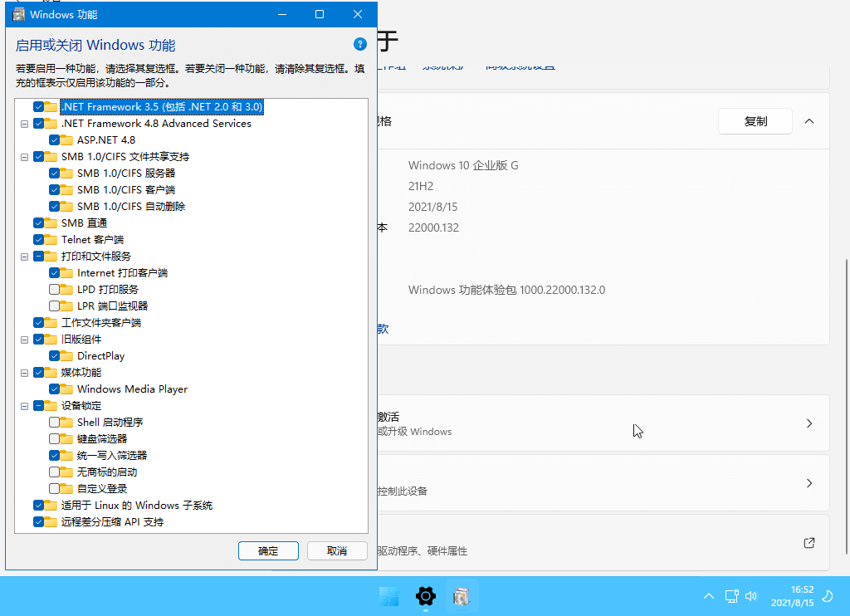Collapse the 规格 section with its chevron
Screen dimensions: 850x616
tap(809, 120)
